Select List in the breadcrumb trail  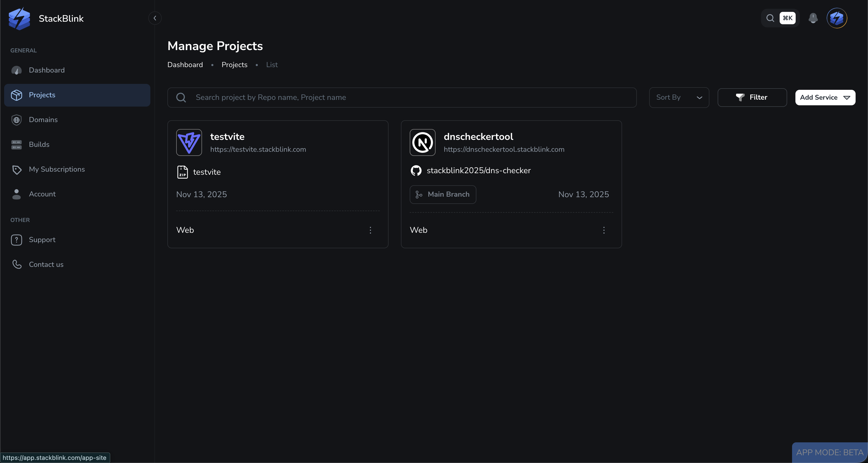(x=271, y=65)
